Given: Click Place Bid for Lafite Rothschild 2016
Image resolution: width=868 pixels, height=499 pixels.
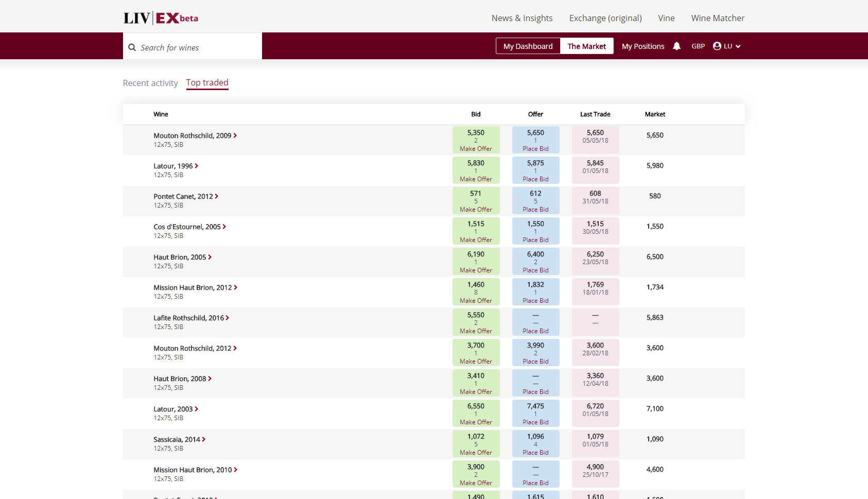Looking at the screenshot, I should click(535, 331).
